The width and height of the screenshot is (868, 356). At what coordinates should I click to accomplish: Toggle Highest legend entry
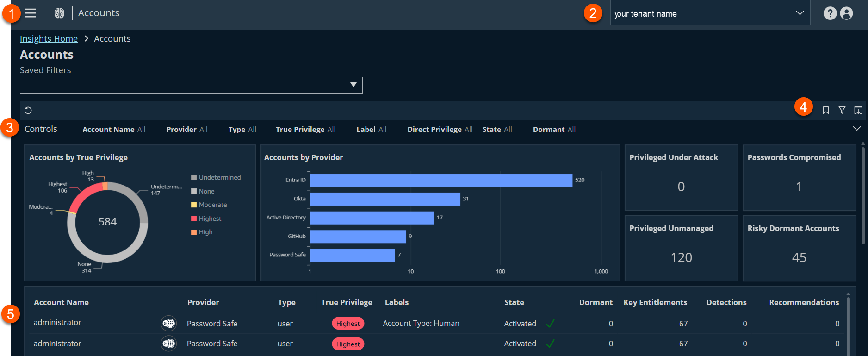[x=206, y=219]
